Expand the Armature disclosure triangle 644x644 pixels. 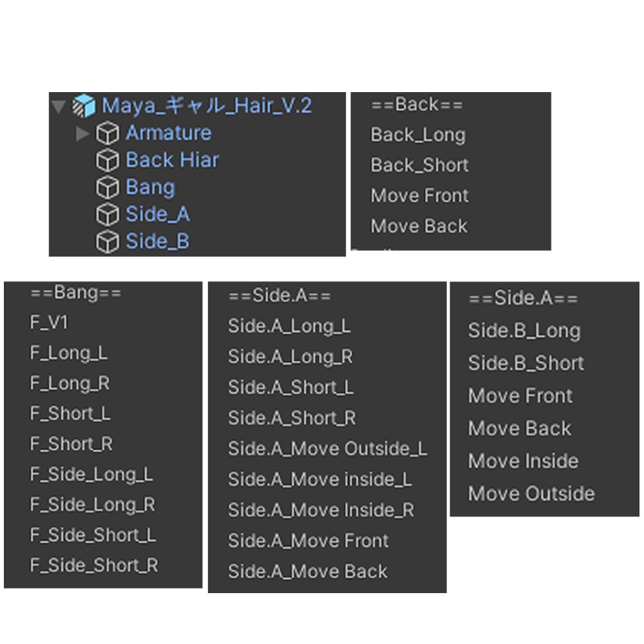pyautogui.click(x=82, y=133)
